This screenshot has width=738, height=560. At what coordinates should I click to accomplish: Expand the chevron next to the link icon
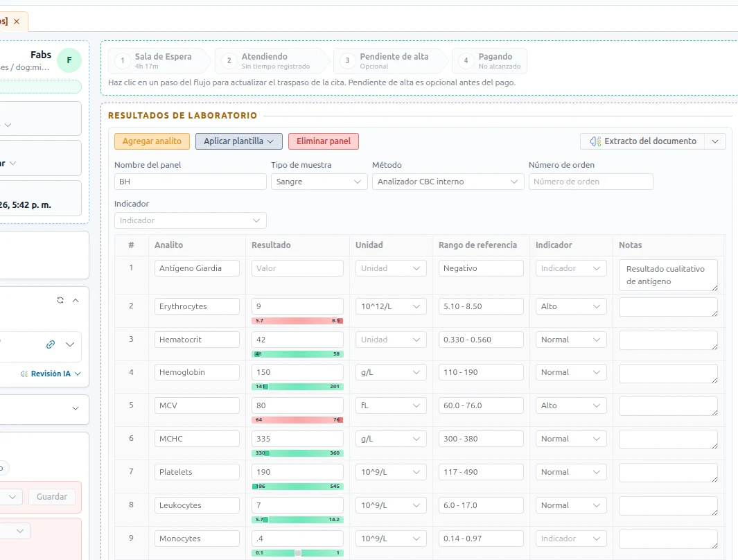click(70, 344)
